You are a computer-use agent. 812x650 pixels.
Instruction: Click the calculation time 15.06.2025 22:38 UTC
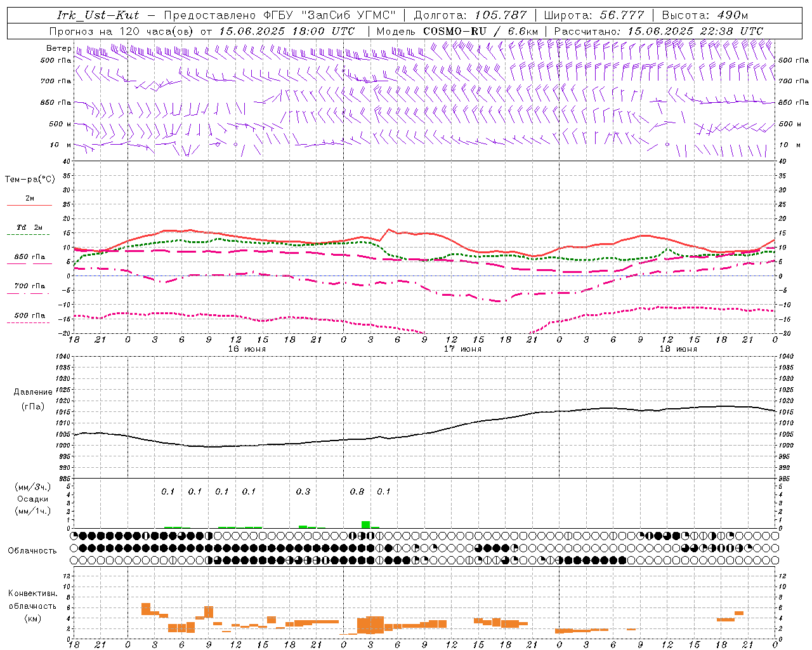click(x=695, y=31)
